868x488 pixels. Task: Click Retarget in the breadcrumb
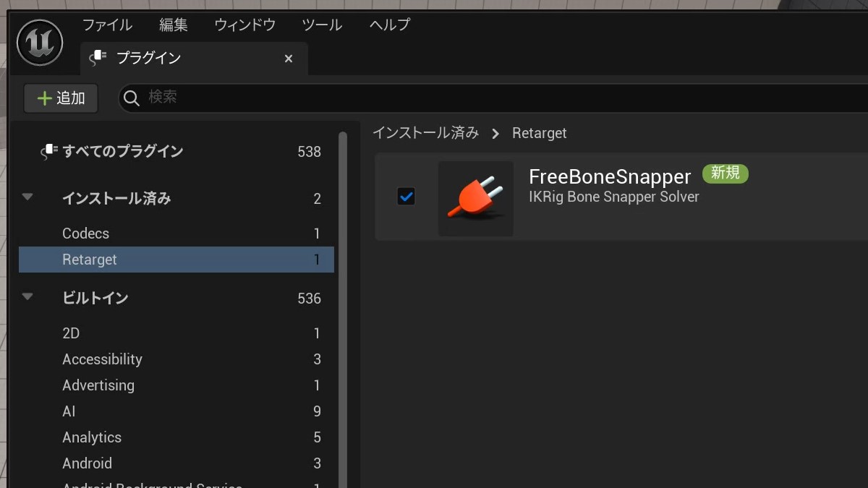pyautogui.click(x=539, y=133)
